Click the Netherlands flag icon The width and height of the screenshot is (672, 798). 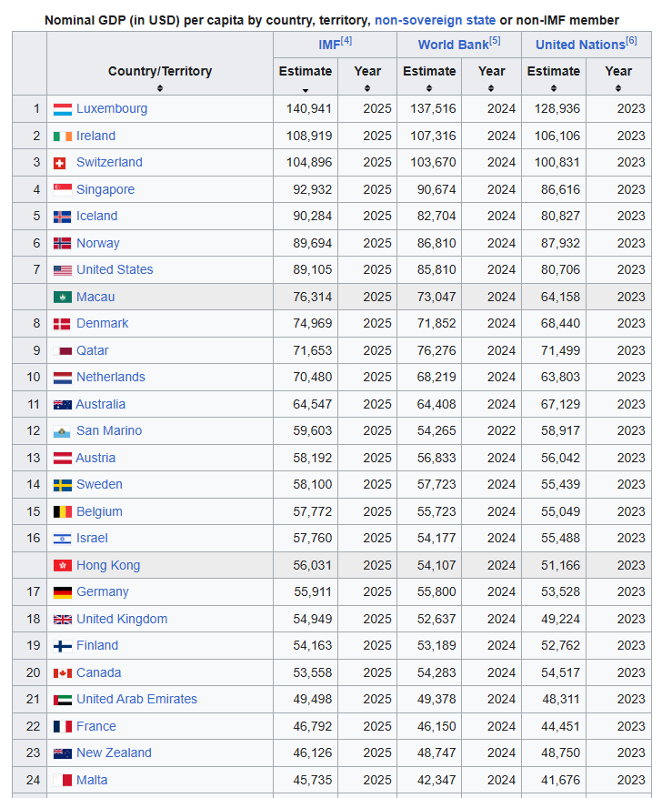click(x=63, y=378)
